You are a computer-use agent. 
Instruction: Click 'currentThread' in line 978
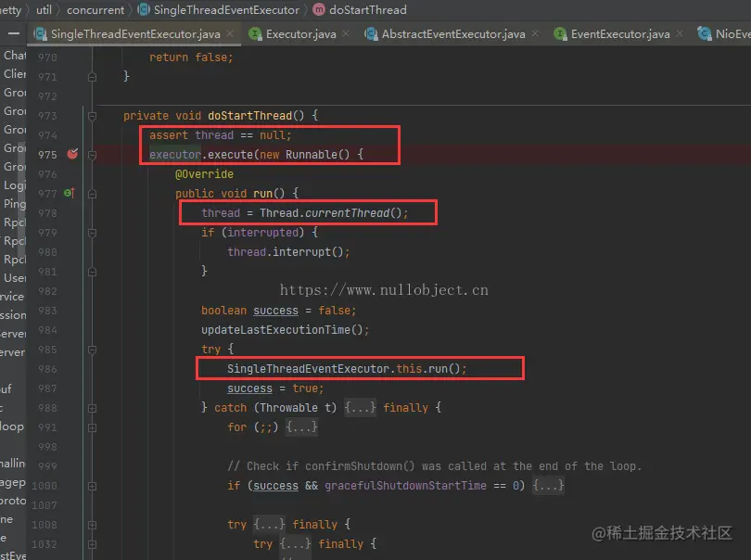pos(348,212)
